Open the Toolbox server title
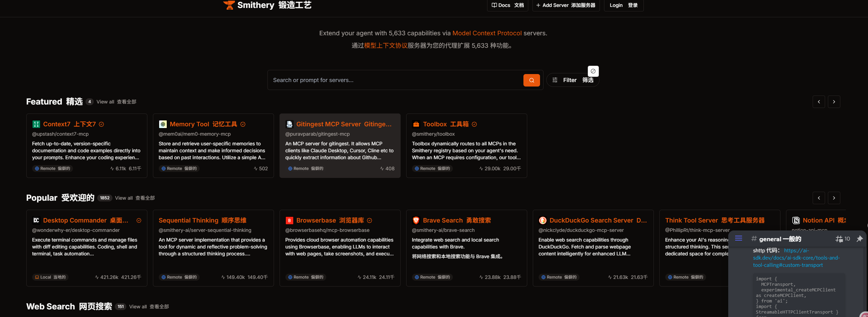 point(446,124)
